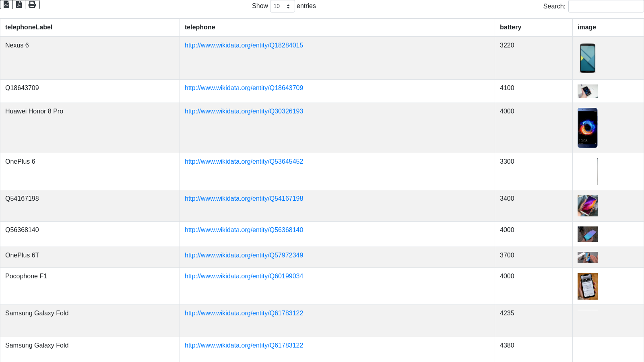The image size is (644, 362).
Task: Open the OnePlus 6T entity link
Action: (244, 255)
